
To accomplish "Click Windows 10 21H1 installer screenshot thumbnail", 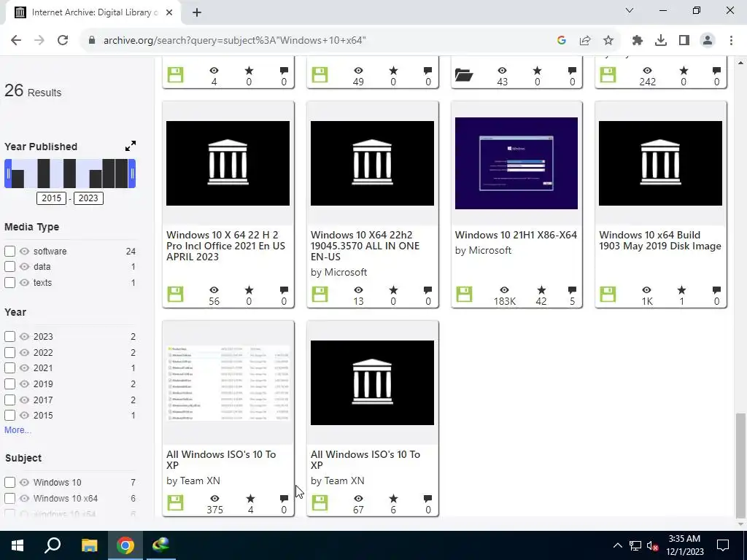I will click(516, 163).
